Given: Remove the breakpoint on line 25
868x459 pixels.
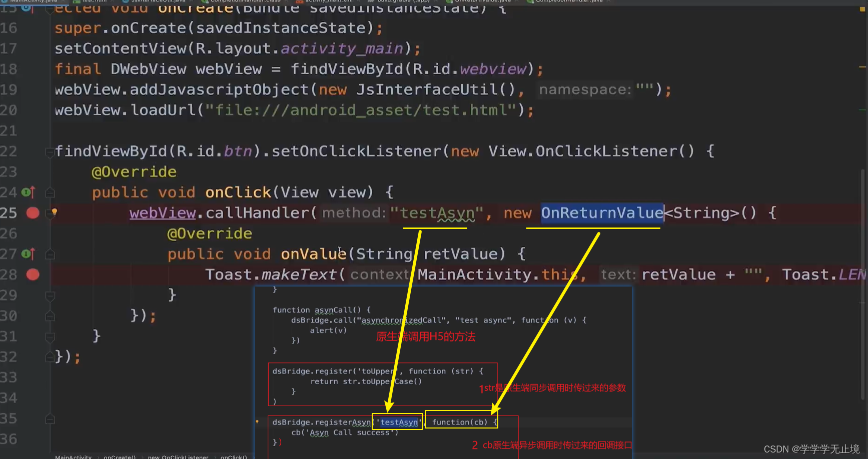Looking at the screenshot, I should (x=33, y=213).
